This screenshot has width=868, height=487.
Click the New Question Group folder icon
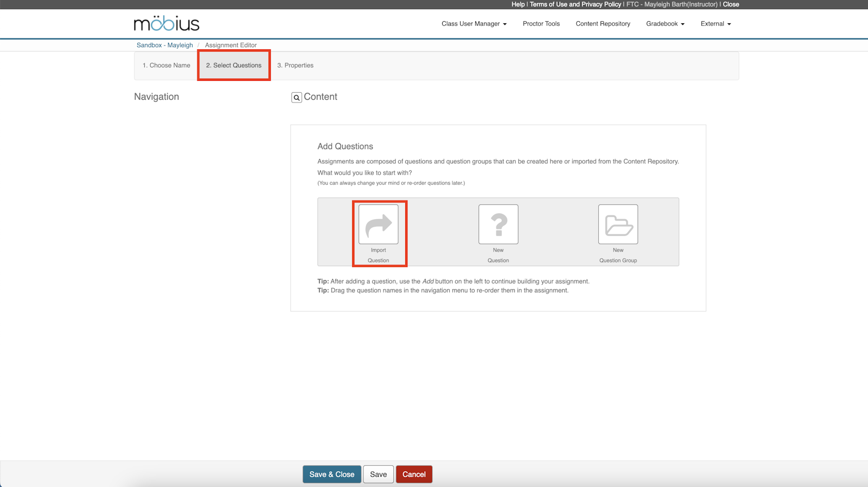coord(618,225)
